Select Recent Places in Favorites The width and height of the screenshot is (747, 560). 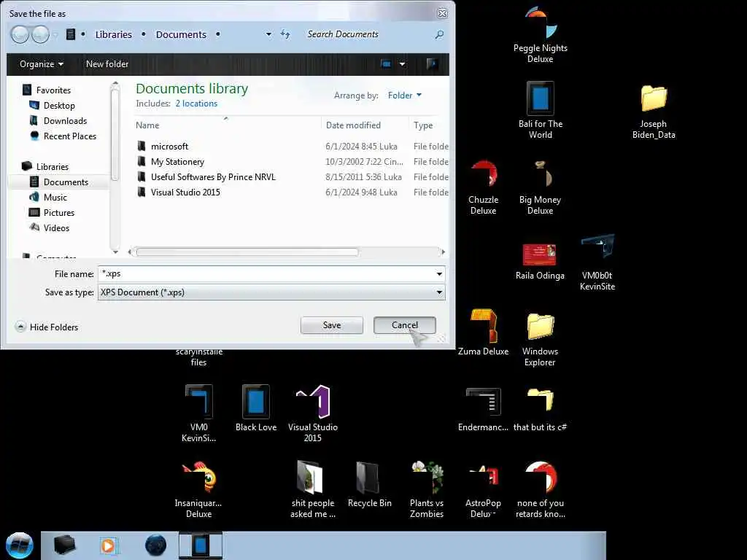[70, 136]
